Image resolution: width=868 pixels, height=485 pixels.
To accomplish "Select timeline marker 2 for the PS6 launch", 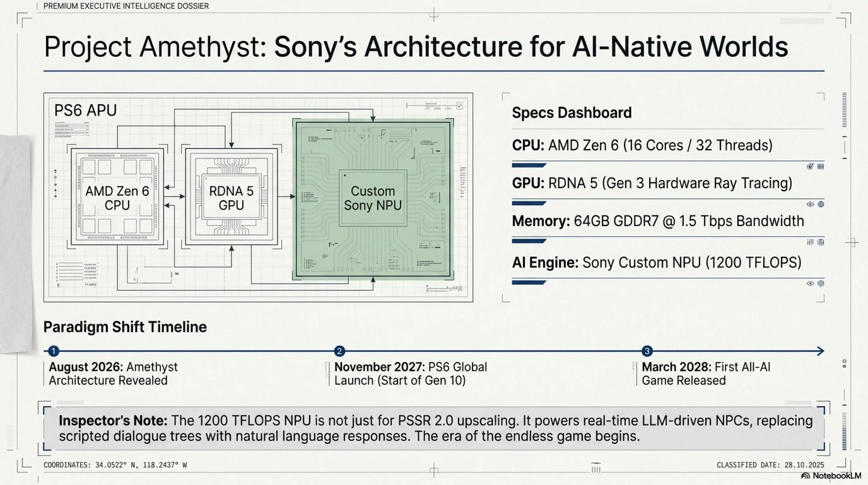I will coord(339,351).
